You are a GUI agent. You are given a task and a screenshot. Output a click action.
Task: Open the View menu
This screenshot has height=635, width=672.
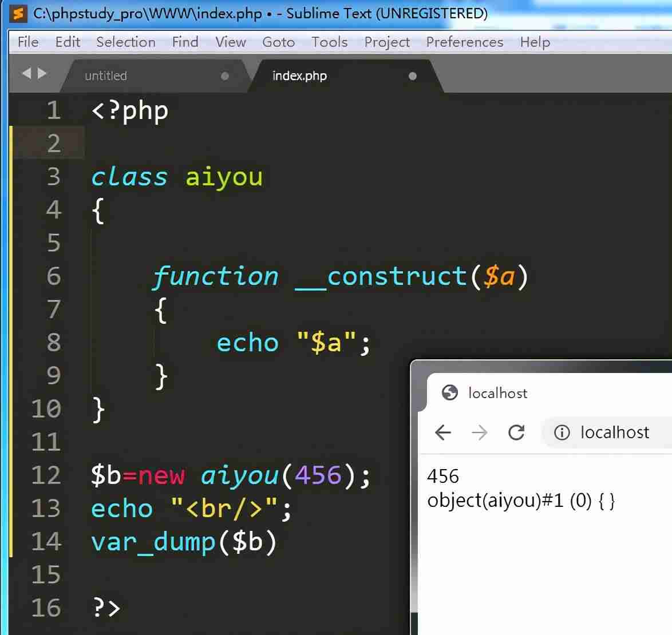point(231,42)
